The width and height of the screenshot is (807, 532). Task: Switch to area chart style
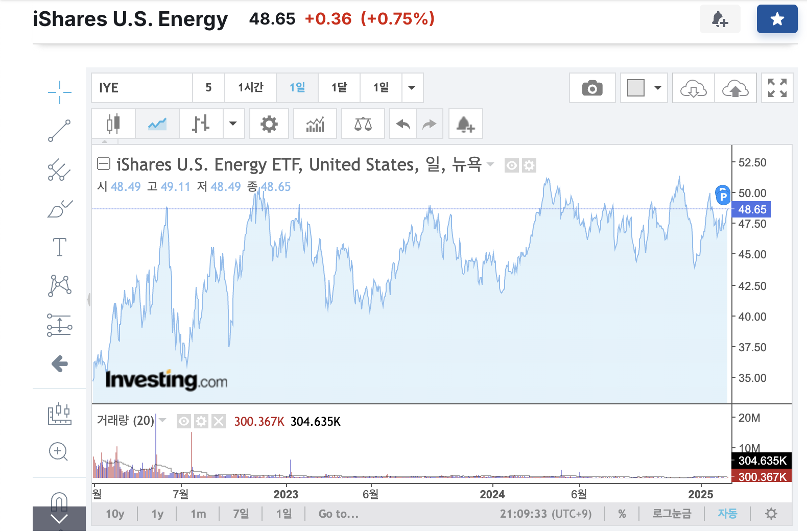point(157,124)
